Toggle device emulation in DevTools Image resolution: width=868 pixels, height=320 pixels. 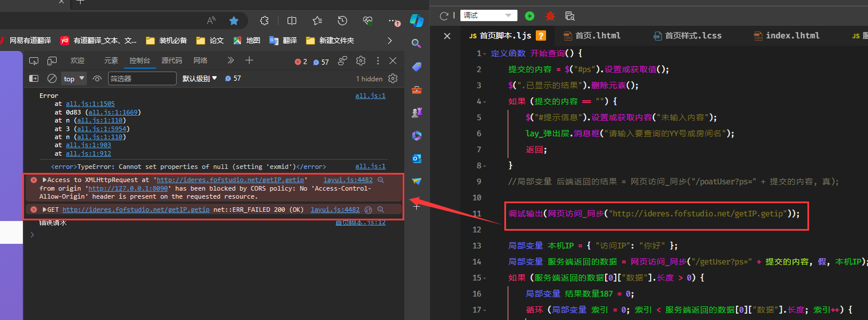click(52, 61)
